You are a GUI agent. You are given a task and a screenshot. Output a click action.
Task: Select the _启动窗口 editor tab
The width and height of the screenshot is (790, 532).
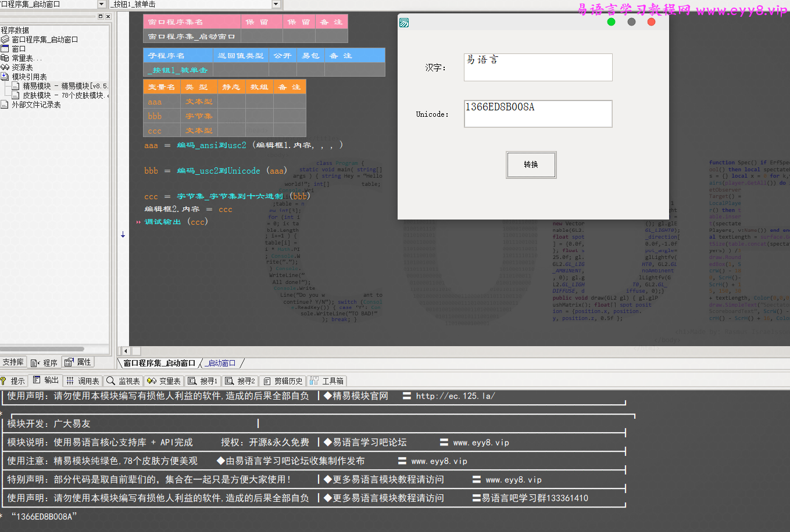point(221,363)
